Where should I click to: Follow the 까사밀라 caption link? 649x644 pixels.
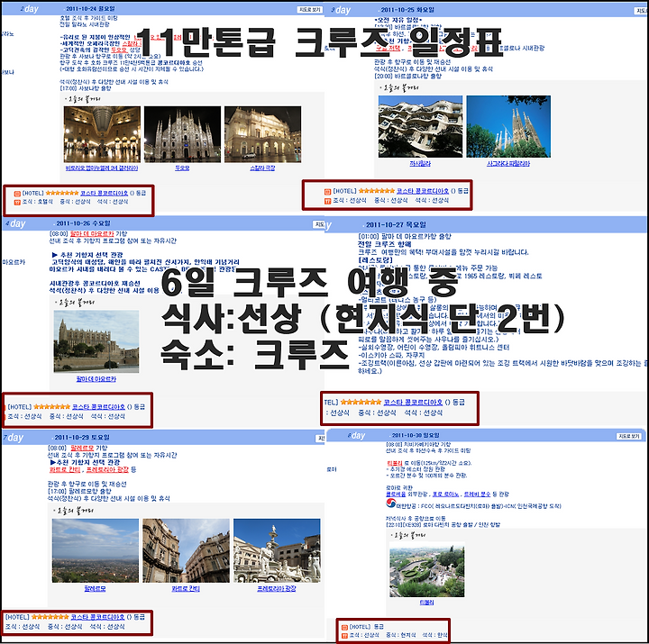click(420, 164)
